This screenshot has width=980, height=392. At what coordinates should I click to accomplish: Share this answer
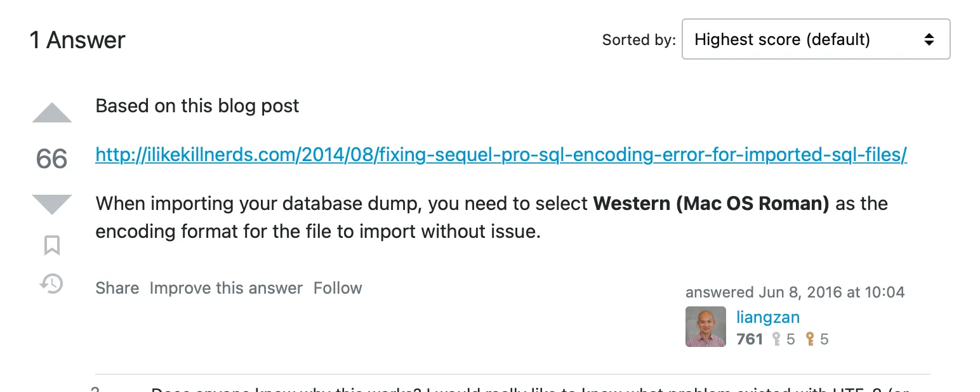point(117,288)
